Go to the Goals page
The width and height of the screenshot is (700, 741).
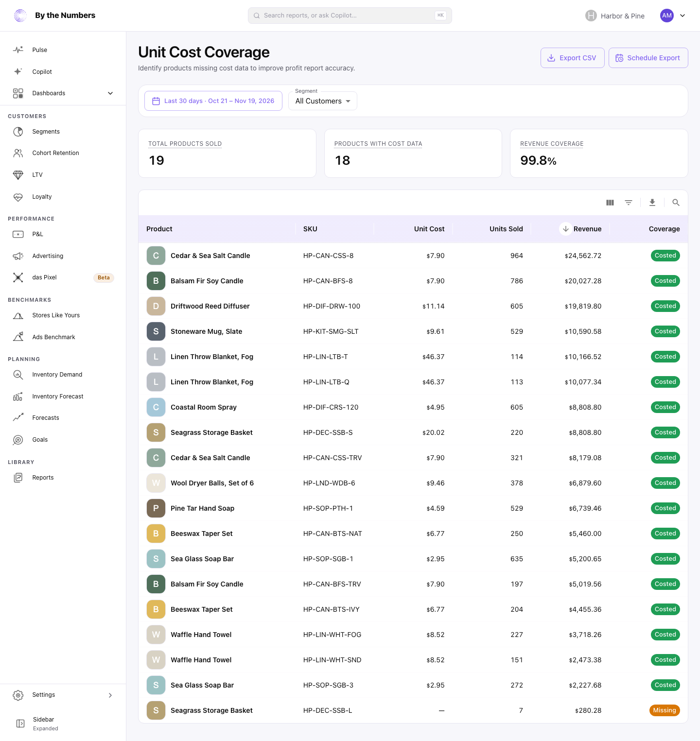[63, 440]
